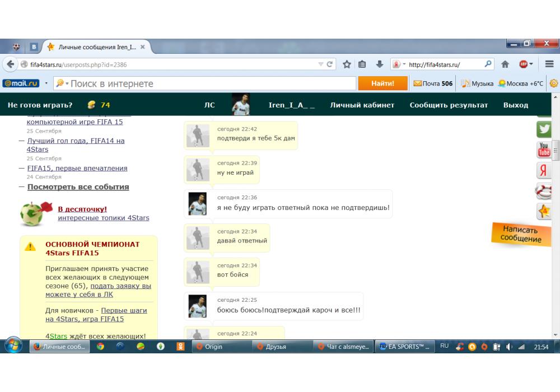Select Сообщить результат in the top menu
Screen dimensions: 560x392
449,105
